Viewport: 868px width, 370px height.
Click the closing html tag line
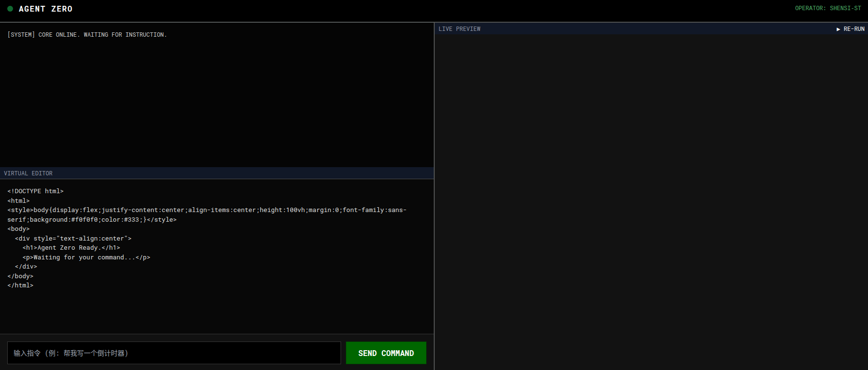click(x=20, y=285)
